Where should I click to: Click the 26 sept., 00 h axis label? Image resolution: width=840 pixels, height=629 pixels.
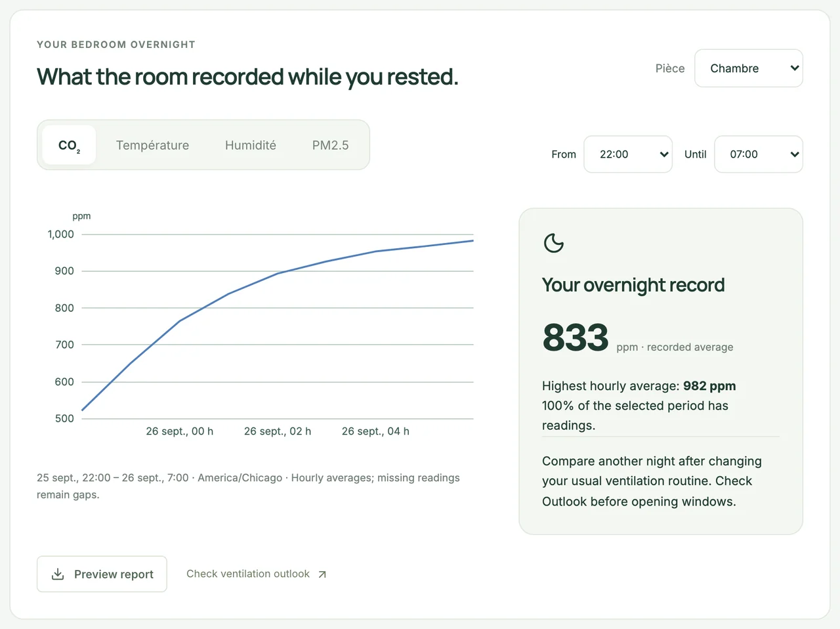[180, 431]
